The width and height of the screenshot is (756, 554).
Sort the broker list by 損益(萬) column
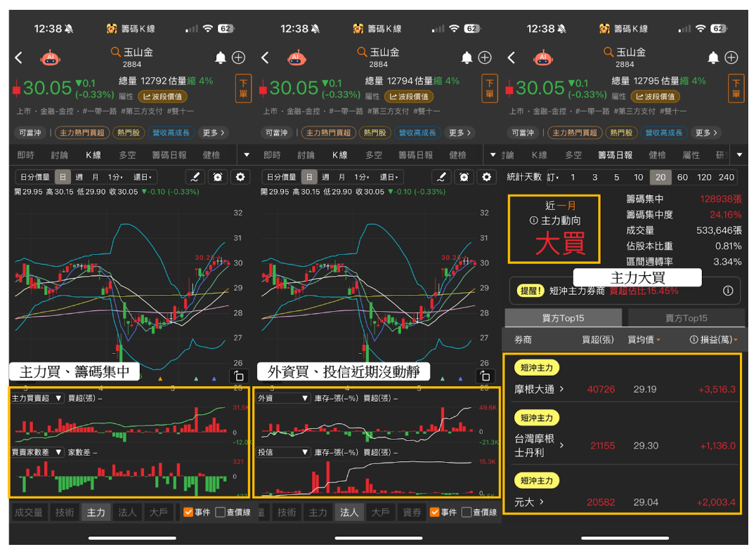714,340
